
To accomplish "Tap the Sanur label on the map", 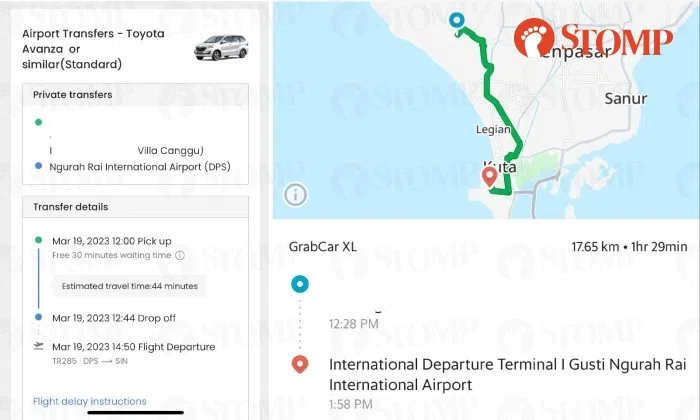I will pos(626,99).
